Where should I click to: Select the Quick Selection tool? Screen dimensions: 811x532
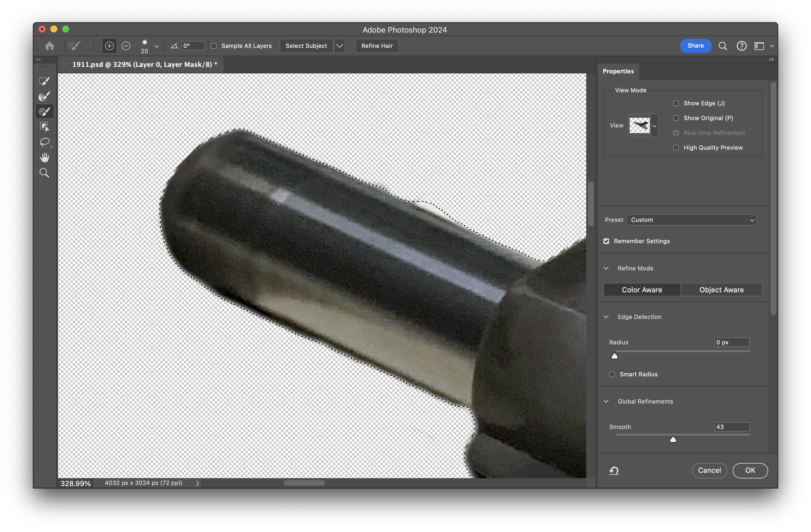[44, 81]
